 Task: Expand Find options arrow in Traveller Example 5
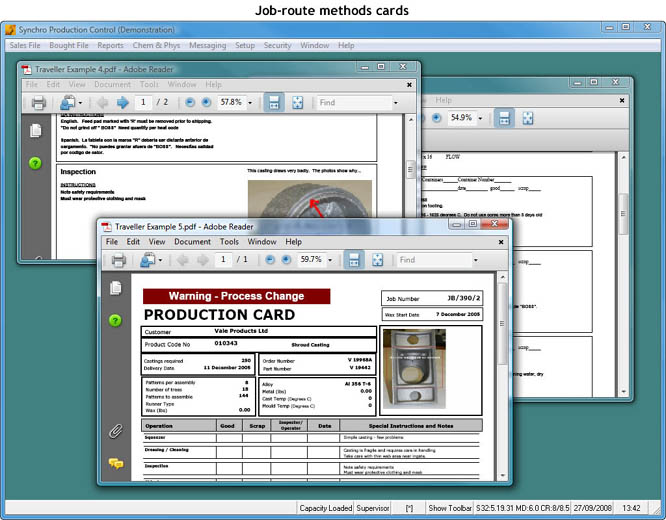[476, 260]
